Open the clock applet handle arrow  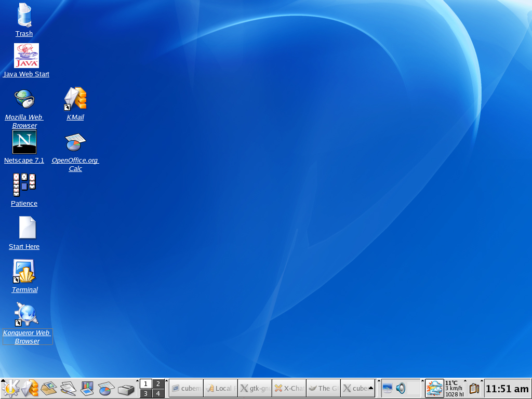coord(482,381)
